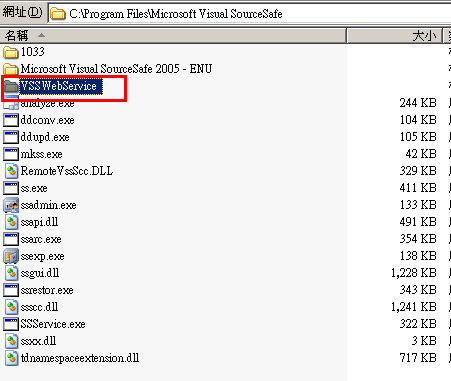
Task: Select the Microsoft Visual SourceSafe 2005 - ENU folder
Action: point(108,69)
